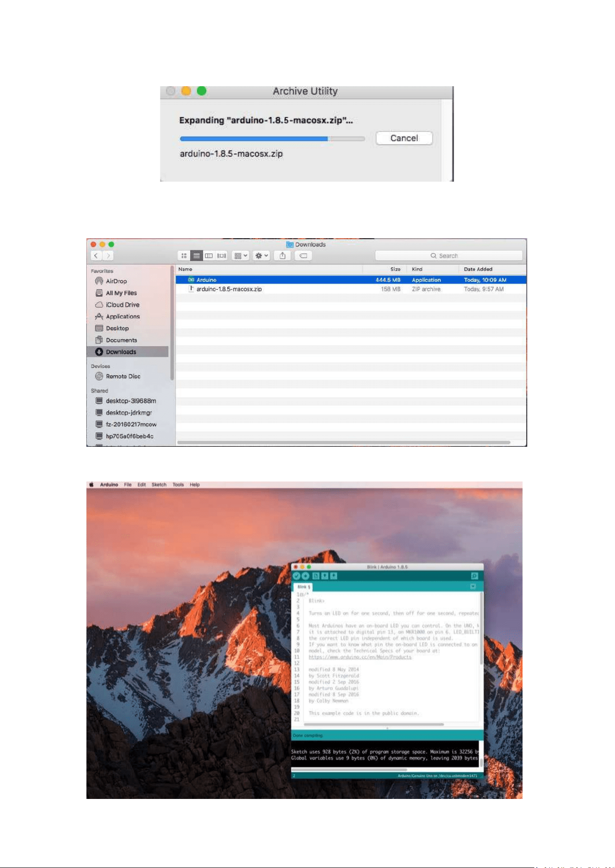Switch Finder to icon view
The width and height of the screenshot is (615, 868).
184,256
